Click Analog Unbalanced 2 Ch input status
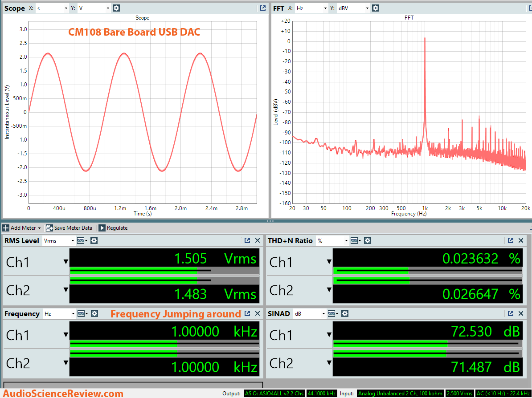The image size is (532, 398). click(x=401, y=394)
